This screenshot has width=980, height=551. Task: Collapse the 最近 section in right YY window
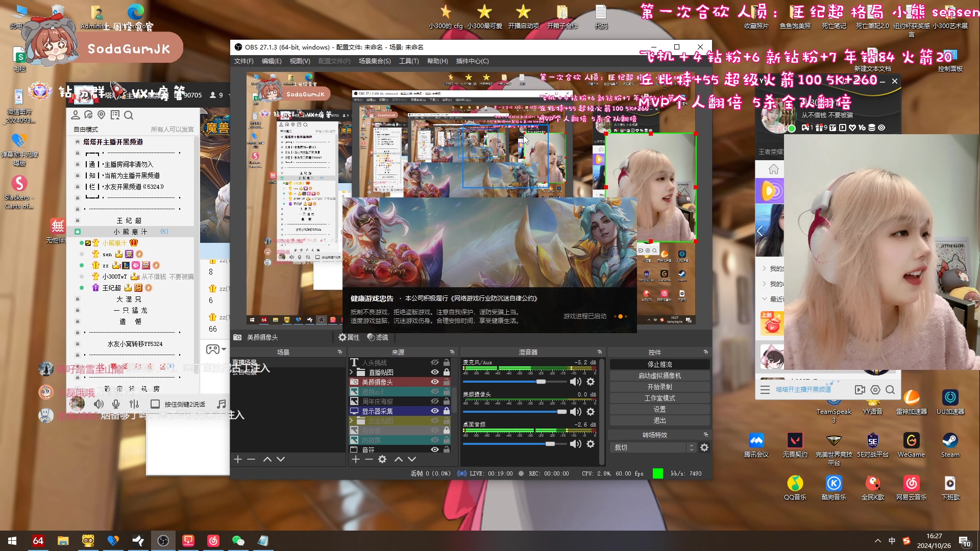coord(764,299)
